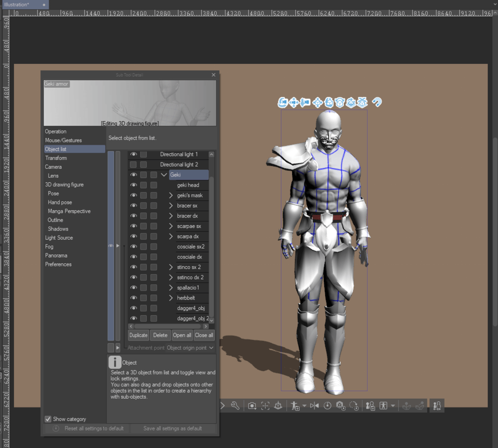
Task: Select the rotate object over arc icon
Action: click(340, 102)
